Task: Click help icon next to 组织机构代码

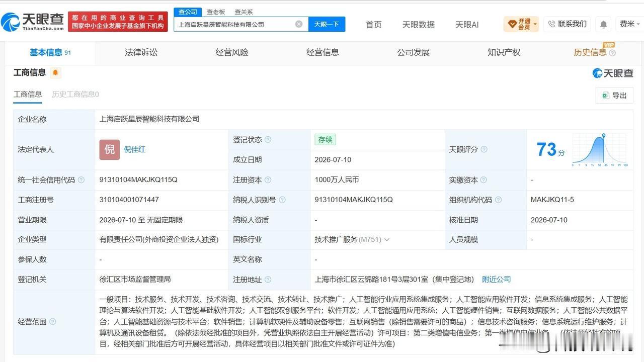Action: (498, 200)
